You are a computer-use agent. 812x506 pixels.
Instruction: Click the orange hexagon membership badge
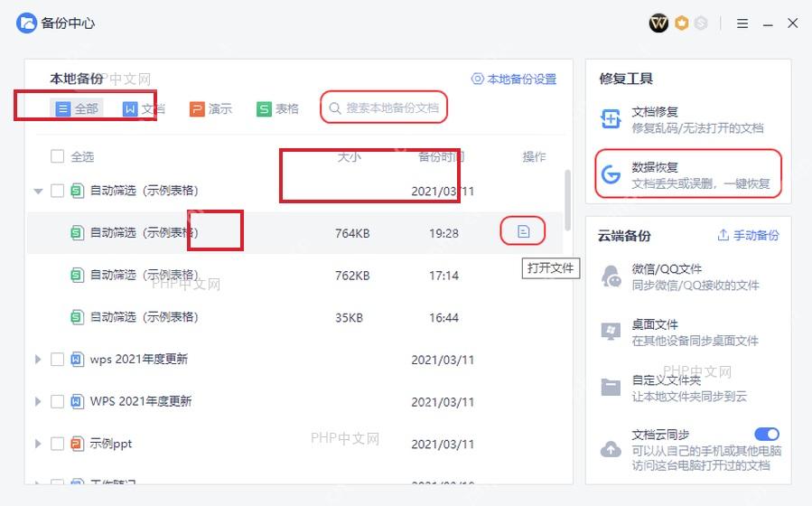click(682, 23)
